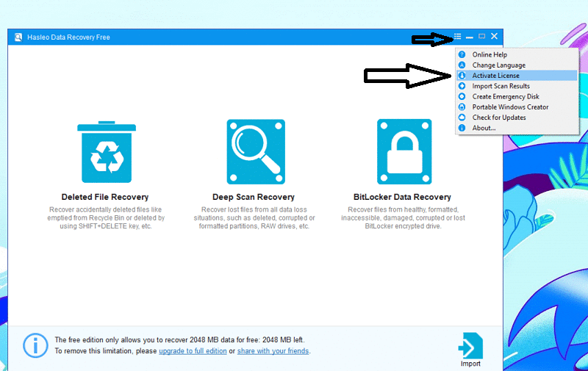Open Import Scan Results menu item

point(501,86)
